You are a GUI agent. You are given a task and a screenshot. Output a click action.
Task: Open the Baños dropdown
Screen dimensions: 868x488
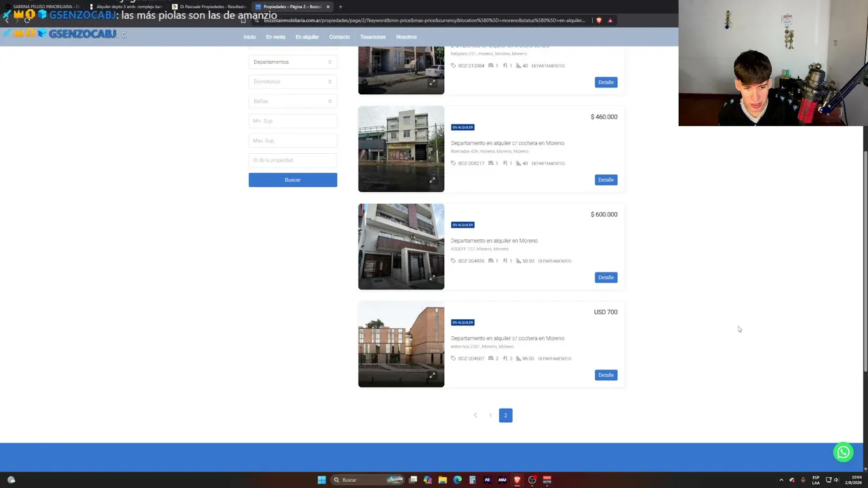point(292,101)
